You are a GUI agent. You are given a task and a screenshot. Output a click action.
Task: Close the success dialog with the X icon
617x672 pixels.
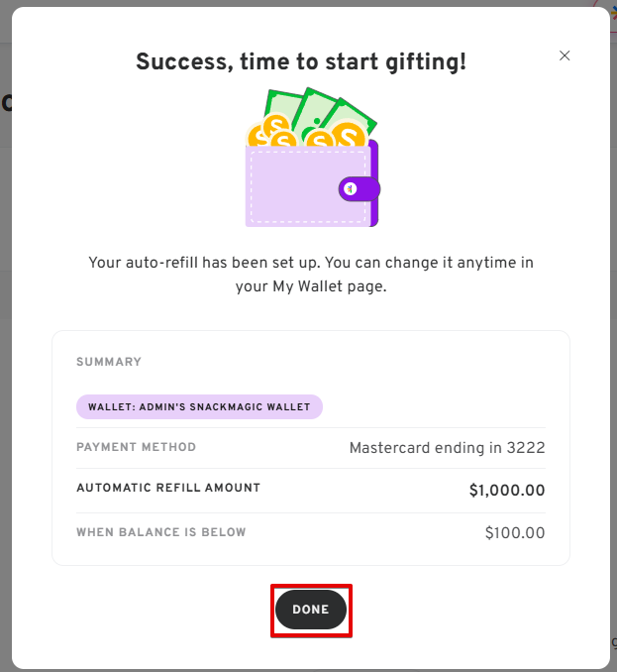click(565, 56)
